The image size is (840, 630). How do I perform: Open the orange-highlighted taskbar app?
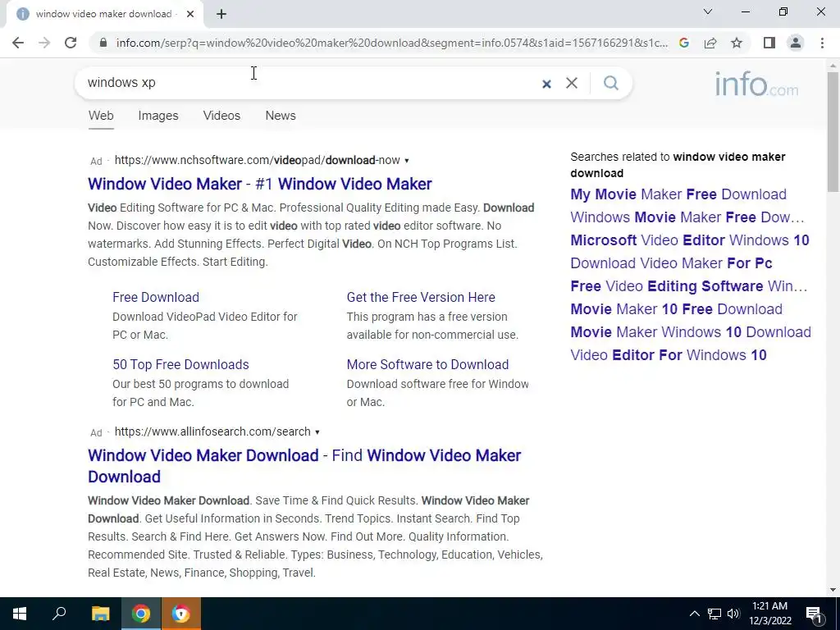181,614
